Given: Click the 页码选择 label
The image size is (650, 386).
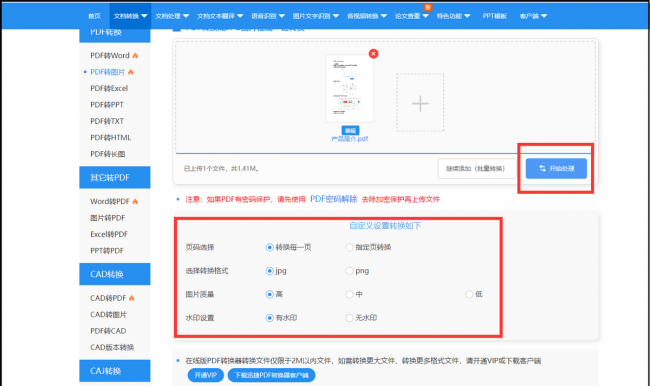Looking at the screenshot, I should point(200,248).
